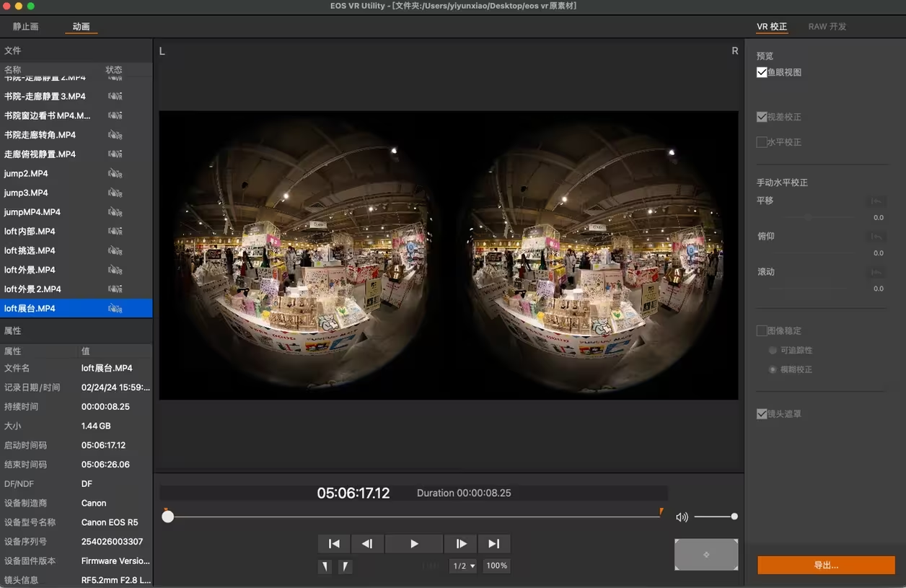Open the RAW 开发 tab
The image size is (906, 588).
click(x=827, y=27)
